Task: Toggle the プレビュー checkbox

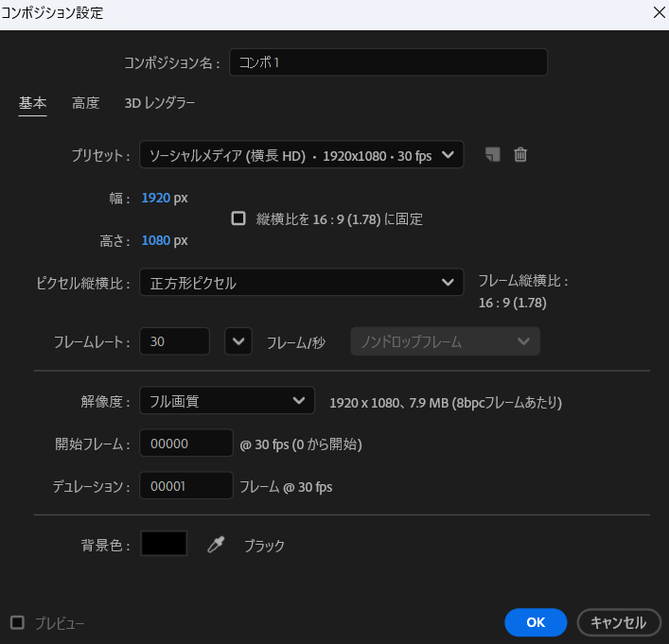Action: tap(17, 622)
